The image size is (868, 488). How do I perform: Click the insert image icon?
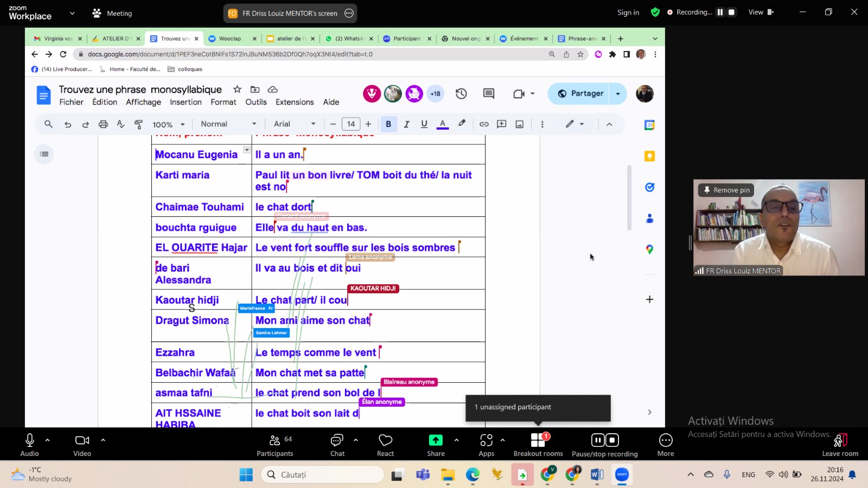519,124
